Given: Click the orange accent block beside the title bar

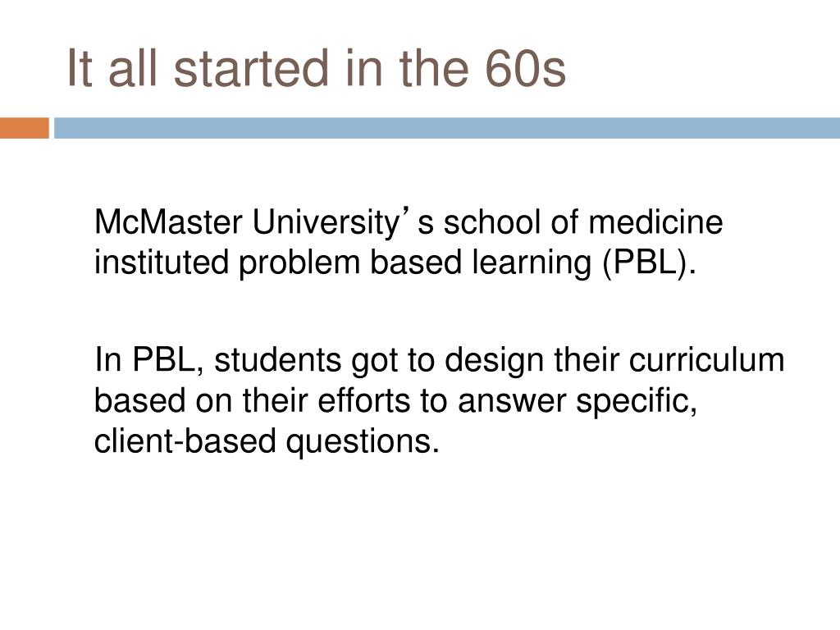Looking at the screenshot, I should [24, 128].
